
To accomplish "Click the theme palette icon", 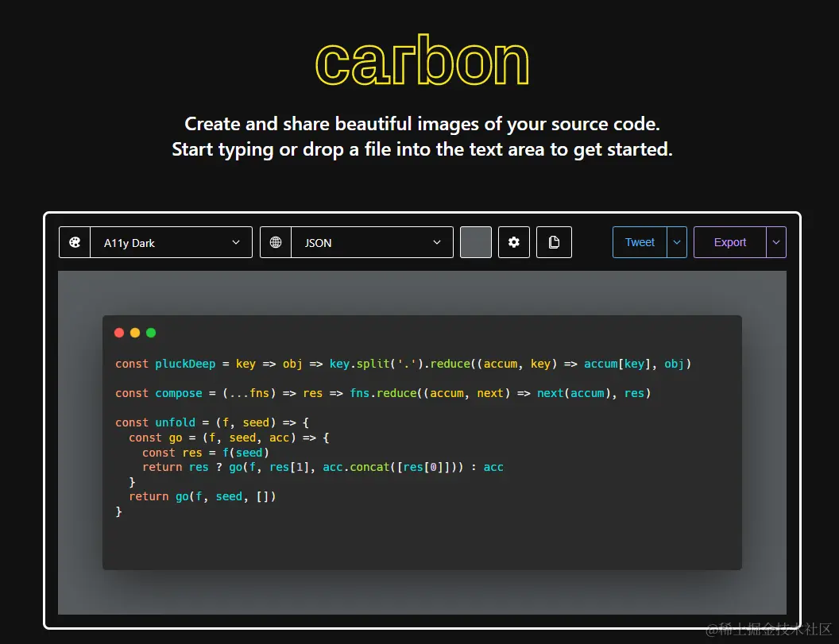I will click(x=75, y=242).
